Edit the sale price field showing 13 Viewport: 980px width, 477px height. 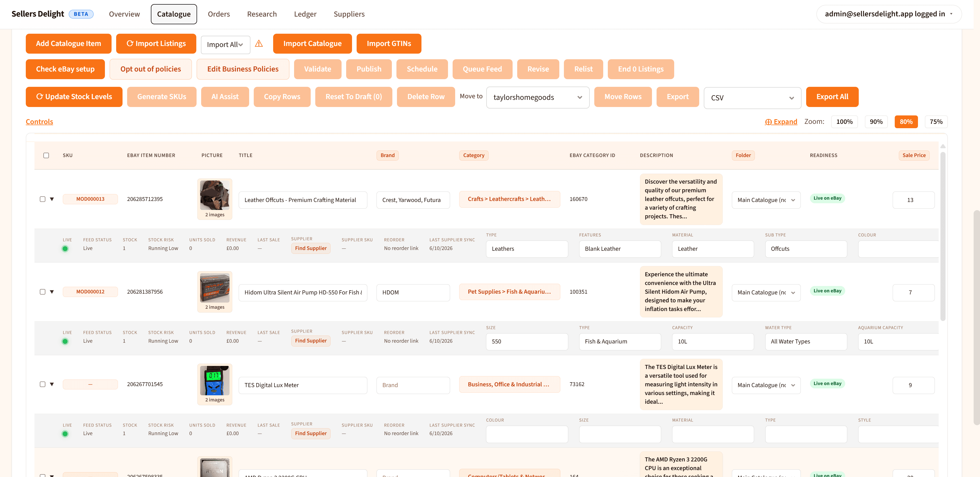point(913,200)
